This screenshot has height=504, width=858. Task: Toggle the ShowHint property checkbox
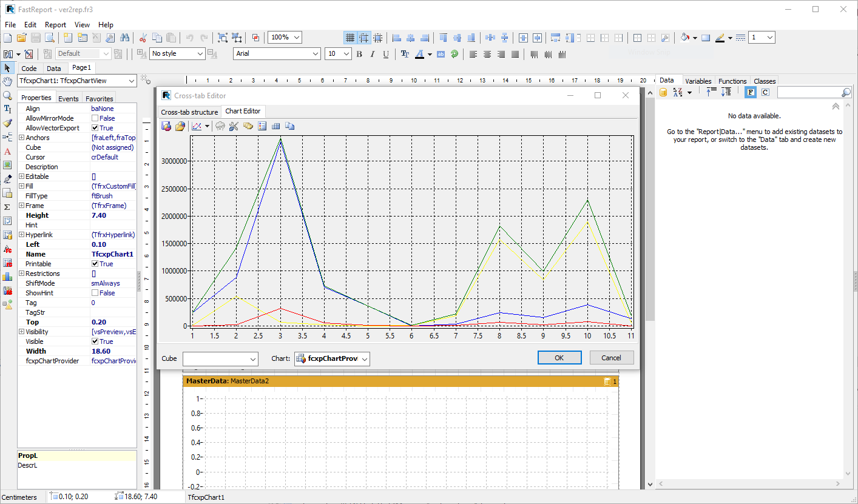95,293
